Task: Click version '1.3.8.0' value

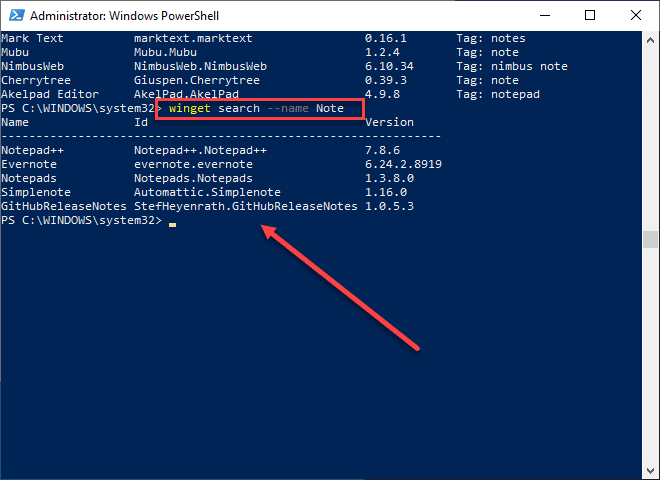Action: click(x=389, y=178)
